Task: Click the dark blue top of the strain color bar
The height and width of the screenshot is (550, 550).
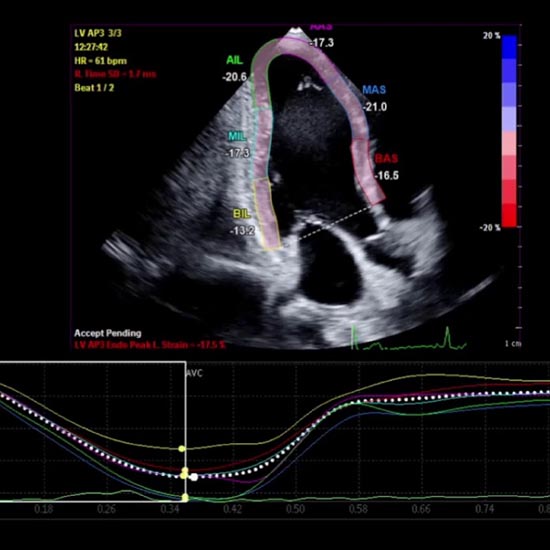Action: [x=509, y=47]
